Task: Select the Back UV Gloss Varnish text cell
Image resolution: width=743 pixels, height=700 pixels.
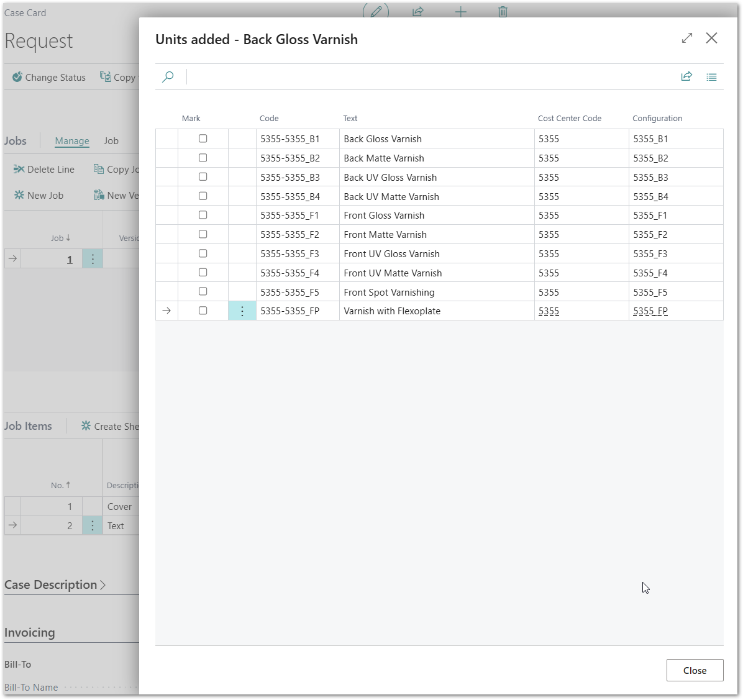Action: click(x=390, y=178)
